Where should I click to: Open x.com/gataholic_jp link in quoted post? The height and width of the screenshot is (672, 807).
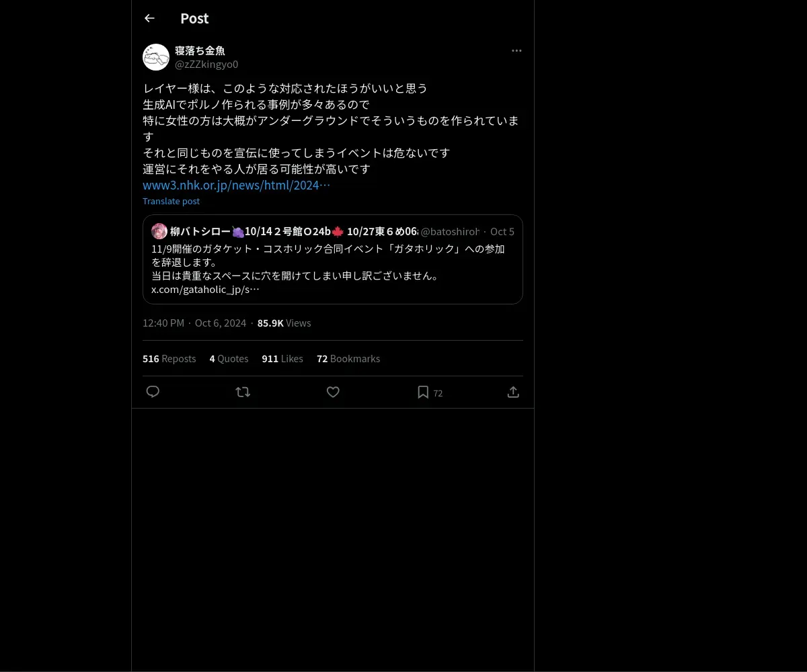point(205,290)
